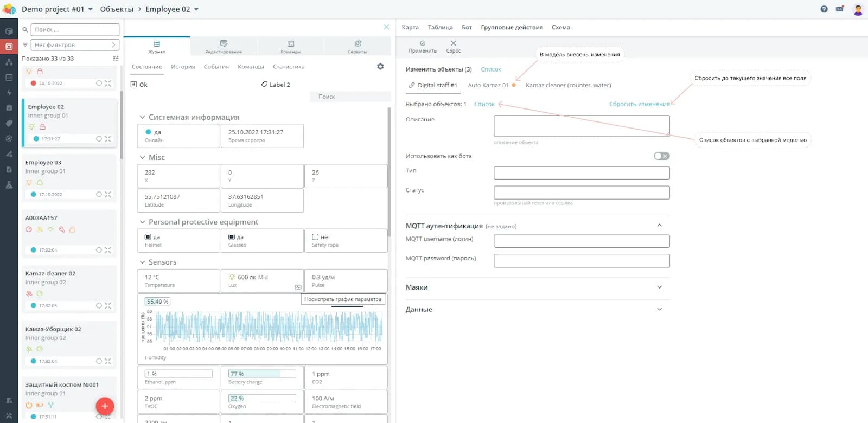The width and height of the screenshot is (868, 423).
Task: Check the Safety rope checkbox
Action: [315, 237]
